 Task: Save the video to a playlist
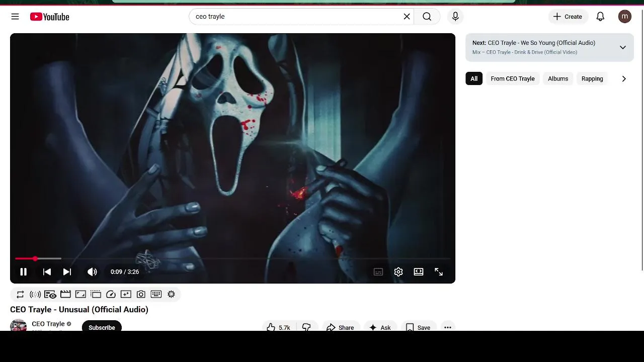click(418, 327)
